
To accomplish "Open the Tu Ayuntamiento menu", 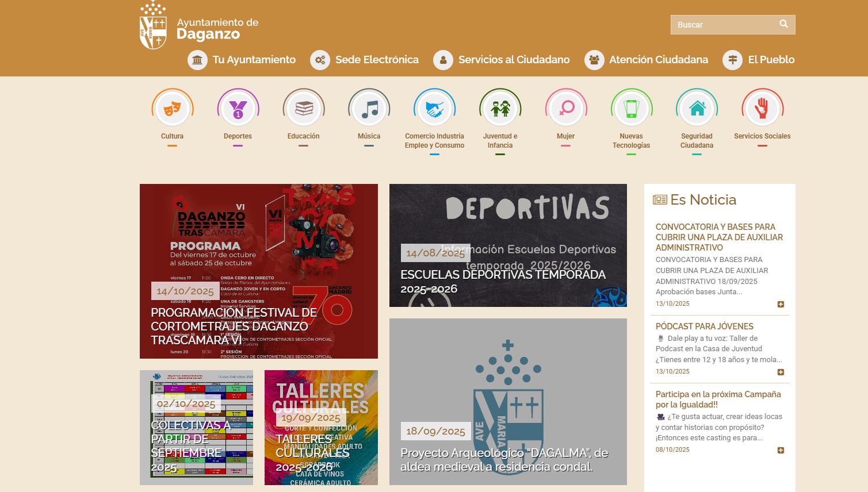I will 242,60.
